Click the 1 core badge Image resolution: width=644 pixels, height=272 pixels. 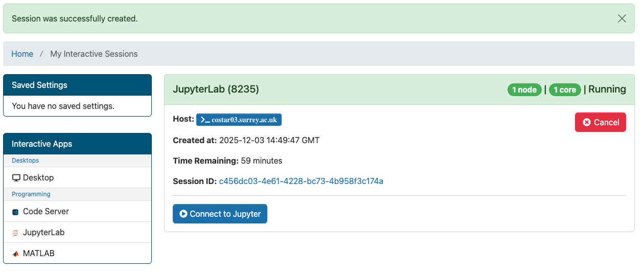point(565,89)
